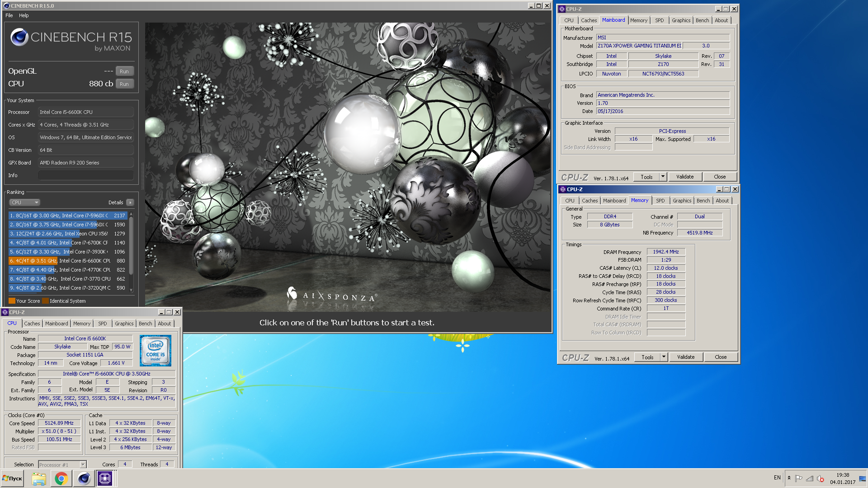Click the EN language indicator in tray

777,478
